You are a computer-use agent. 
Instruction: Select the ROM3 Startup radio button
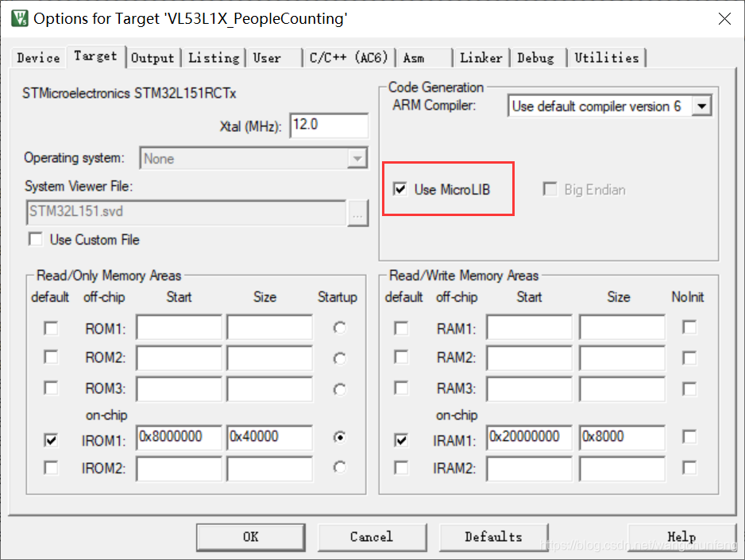(339, 389)
